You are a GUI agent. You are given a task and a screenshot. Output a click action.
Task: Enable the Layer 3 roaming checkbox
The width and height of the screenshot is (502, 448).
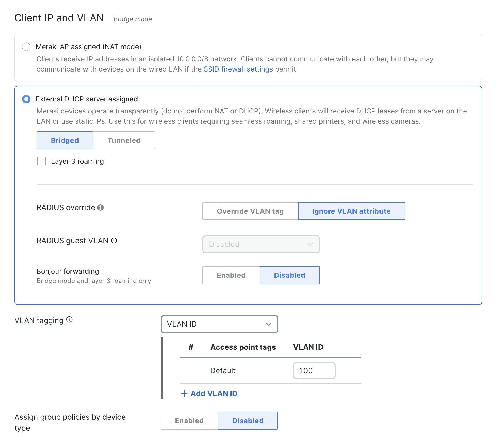(x=41, y=161)
